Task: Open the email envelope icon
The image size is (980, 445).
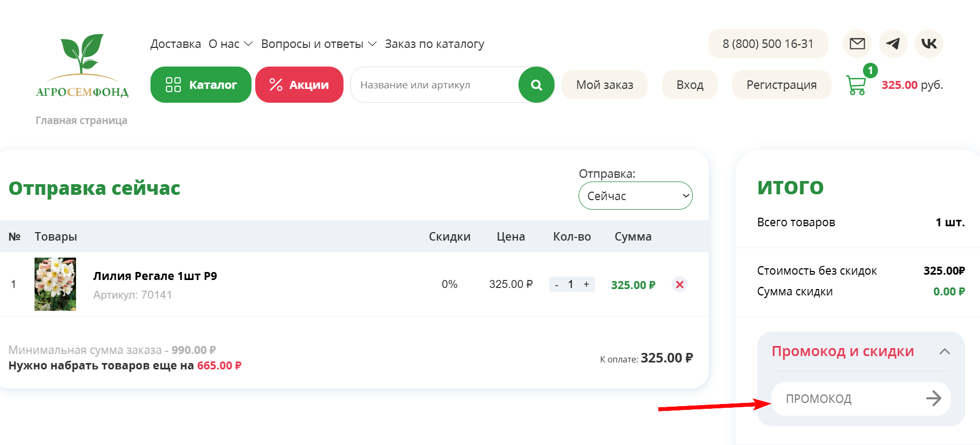Action: [x=857, y=44]
